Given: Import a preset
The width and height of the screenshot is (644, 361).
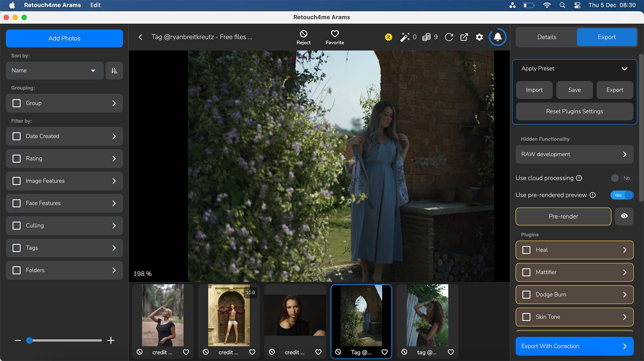Looking at the screenshot, I should [x=534, y=90].
